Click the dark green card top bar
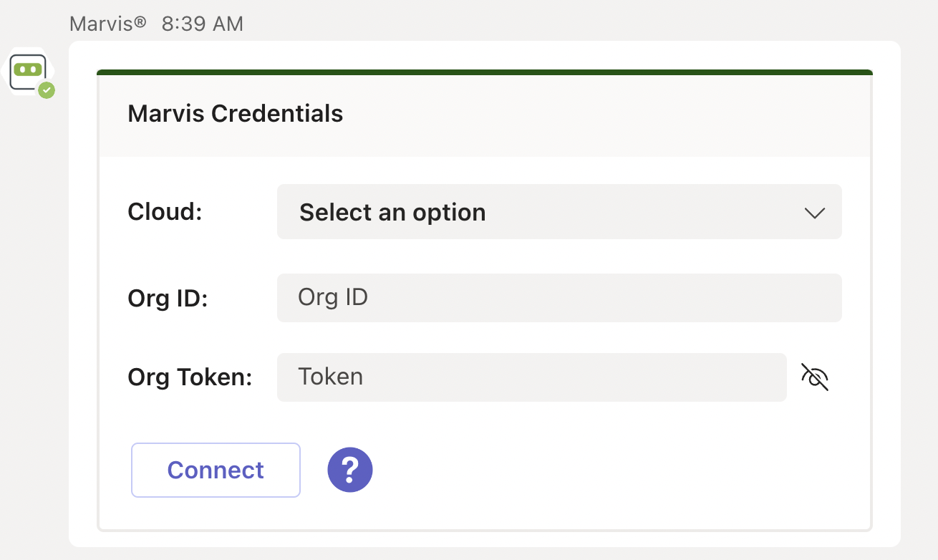This screenshot has height=560, width=938. 484,72
